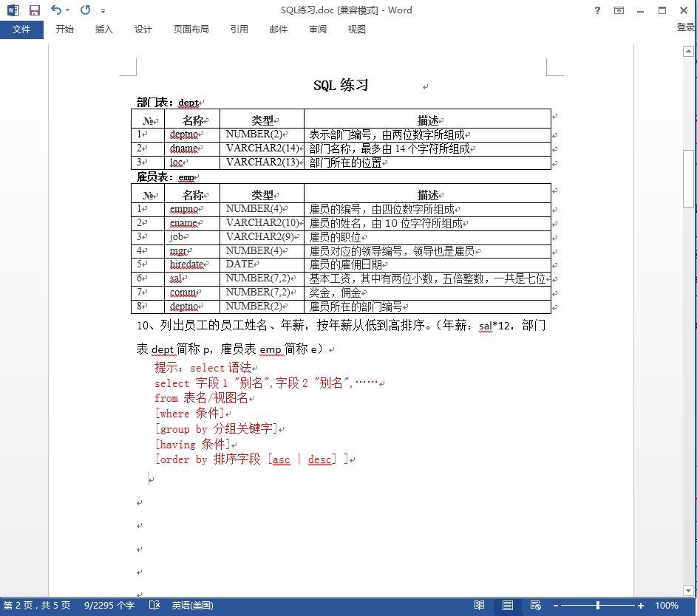Switch to the 视图 ribbon tab
Viewport: 697px width, 616px height.
click(356, 30)
